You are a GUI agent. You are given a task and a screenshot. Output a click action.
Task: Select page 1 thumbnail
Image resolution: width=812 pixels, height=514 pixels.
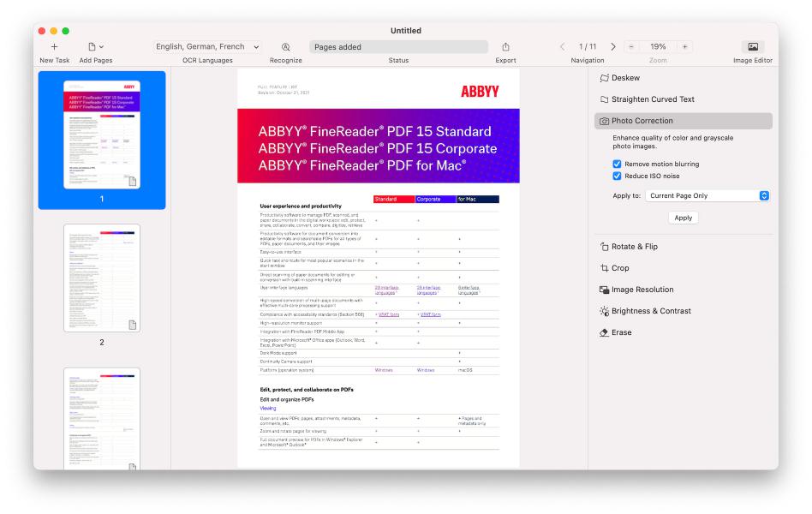tap(102, 134)
